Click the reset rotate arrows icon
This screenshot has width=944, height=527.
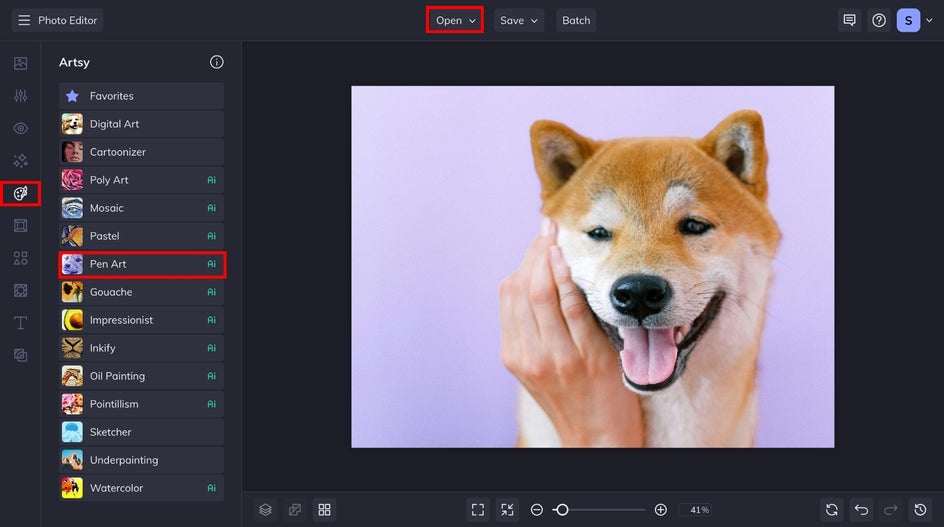tap(832, 510)
